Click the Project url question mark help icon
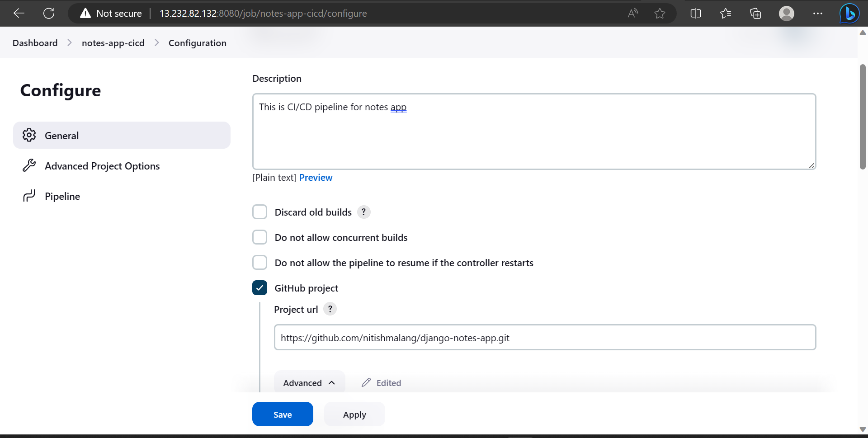 [x=330, y=309]
